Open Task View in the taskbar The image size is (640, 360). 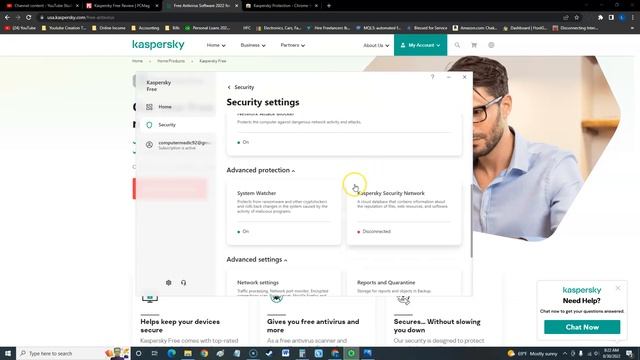(154, 353)
